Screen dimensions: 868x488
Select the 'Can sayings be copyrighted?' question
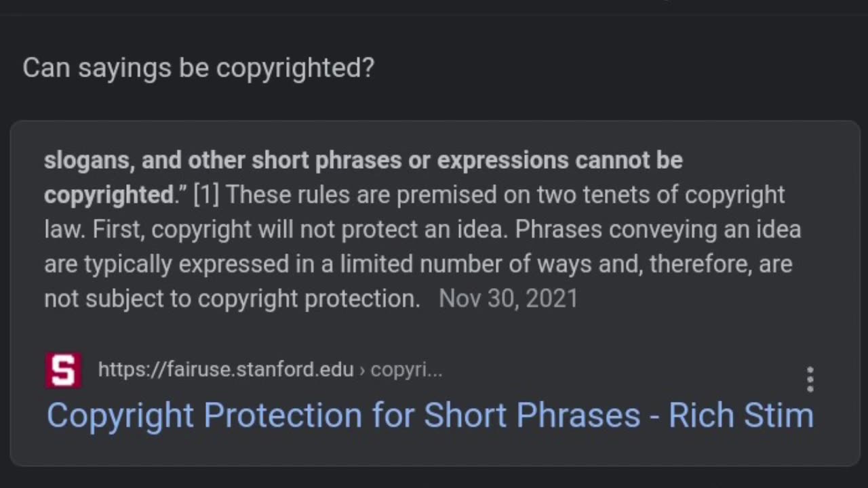[x=198, y=68]
